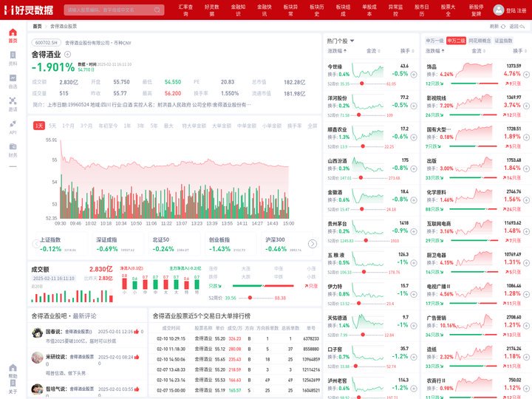The width and height of the screenshot is (532, 399).
Task: Switch chart range to 年初至今
Action: (108, 126)
